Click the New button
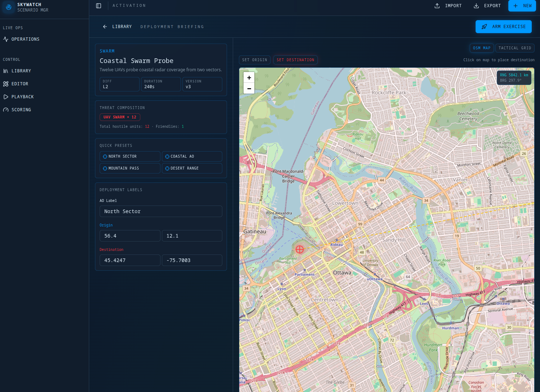The image size is (540, 392). (522, 6)
